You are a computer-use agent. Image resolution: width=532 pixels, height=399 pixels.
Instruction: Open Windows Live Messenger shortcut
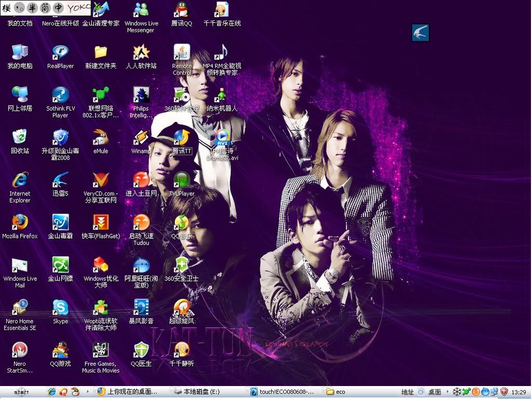(x=141, y=10)
